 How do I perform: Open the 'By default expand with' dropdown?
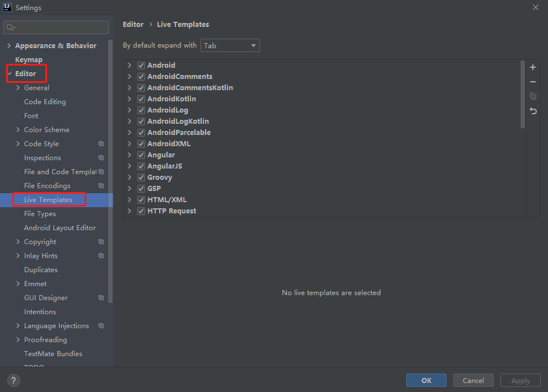point(230,45)
